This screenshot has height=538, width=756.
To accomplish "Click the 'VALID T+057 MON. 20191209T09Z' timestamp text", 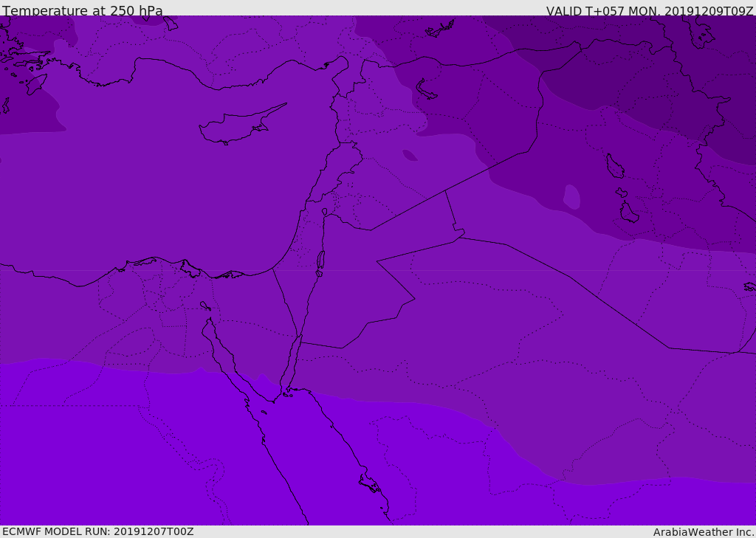I will 650,10.
